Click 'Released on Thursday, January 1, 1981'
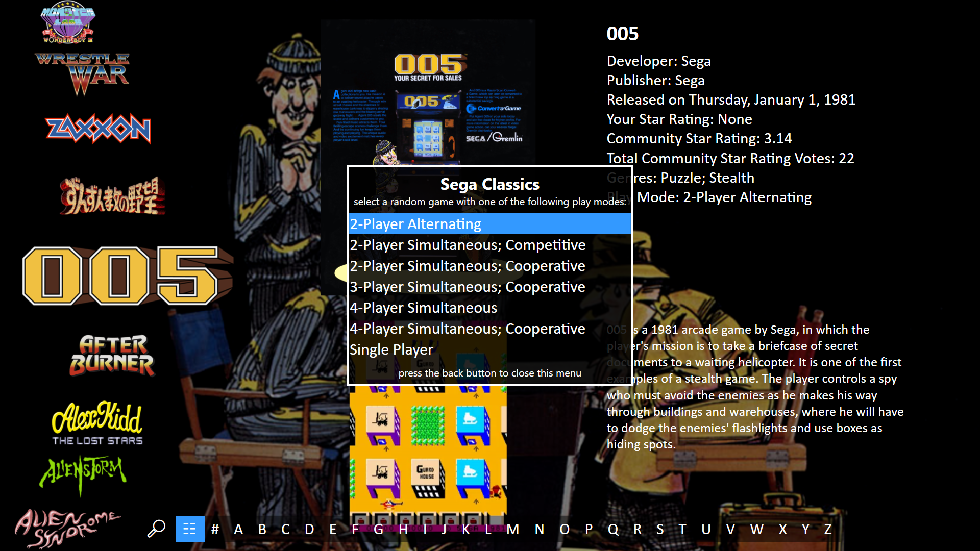Screen dimensions: 980x551 731,99
